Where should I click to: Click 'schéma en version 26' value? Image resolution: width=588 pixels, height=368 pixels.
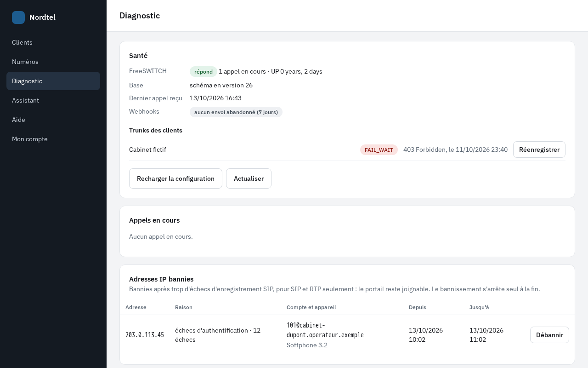click(221, 85)
